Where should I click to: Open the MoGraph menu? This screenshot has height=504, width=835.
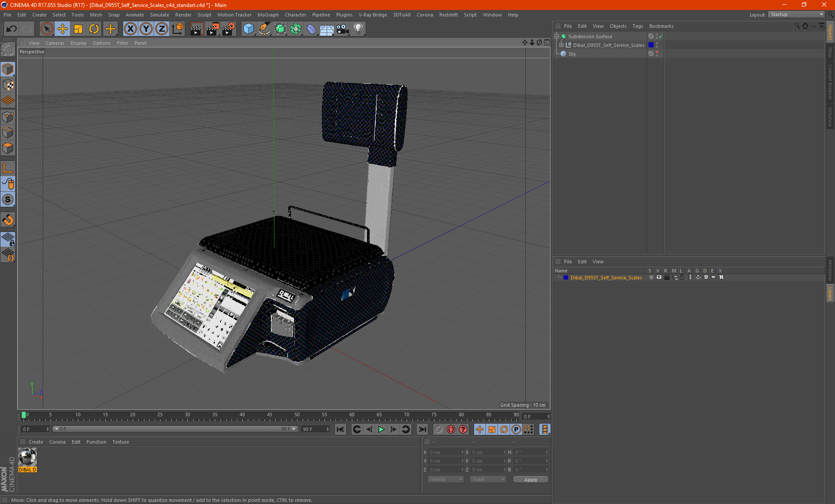pyautogui.click(x=268, y=15)
